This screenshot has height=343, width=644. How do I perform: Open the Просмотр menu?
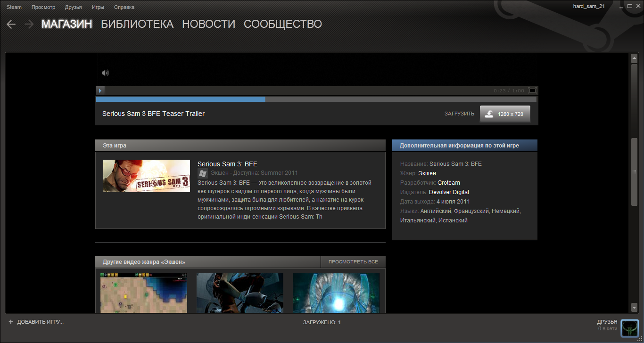[x=43, y=7]
